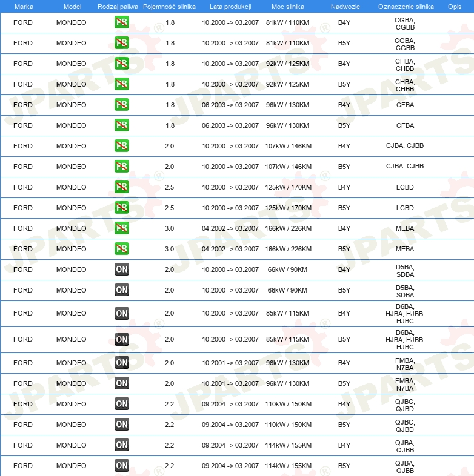474x476 pixels.
Task: Click the Opis column header
Action: pos(455,7)
